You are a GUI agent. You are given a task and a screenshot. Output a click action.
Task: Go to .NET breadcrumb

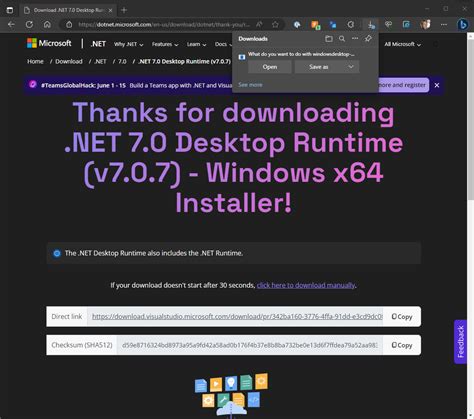coord(100,61)
